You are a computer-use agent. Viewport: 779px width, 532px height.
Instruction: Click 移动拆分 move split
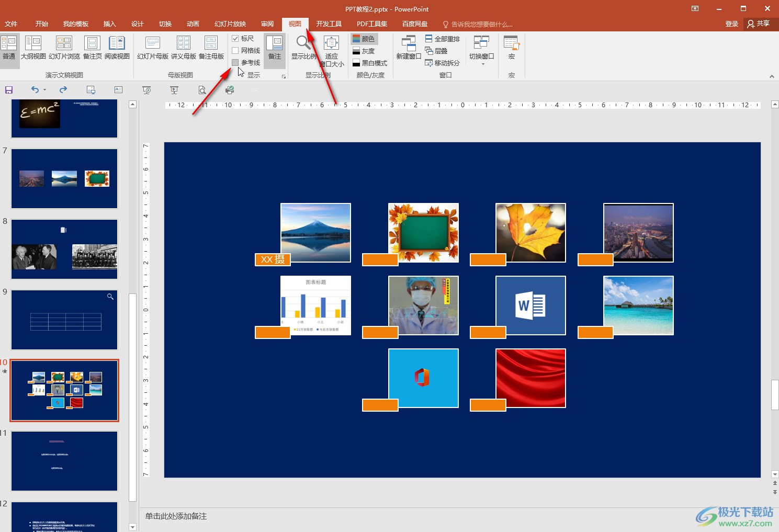click(x=443, y=63)
